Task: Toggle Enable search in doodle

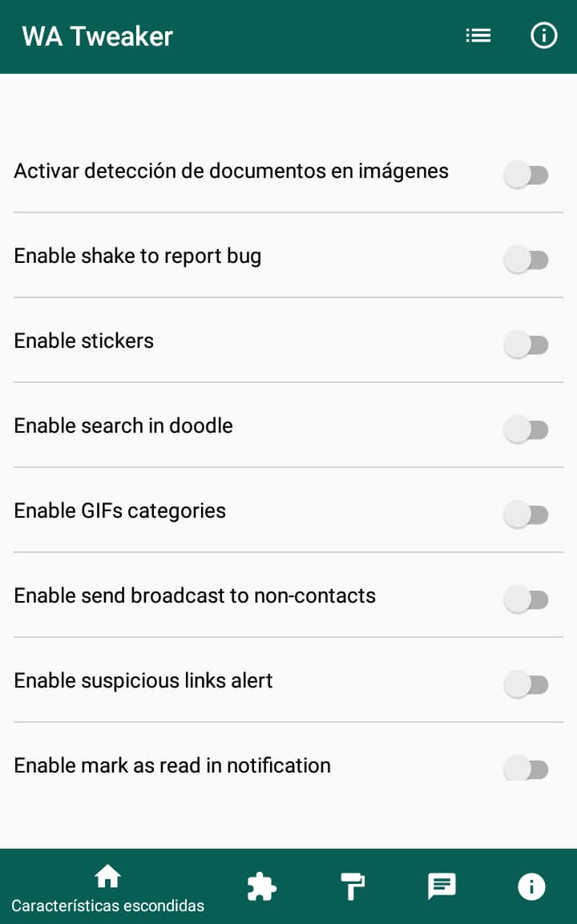Action: 526,429
